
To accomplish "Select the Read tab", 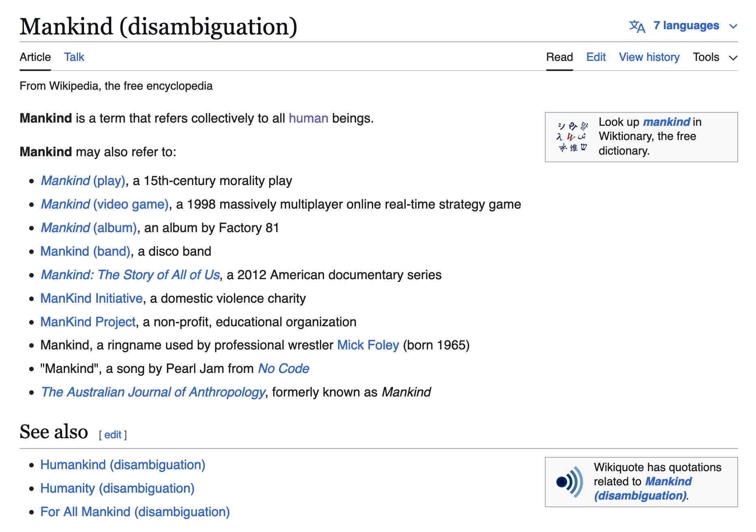I will point(559,57).
